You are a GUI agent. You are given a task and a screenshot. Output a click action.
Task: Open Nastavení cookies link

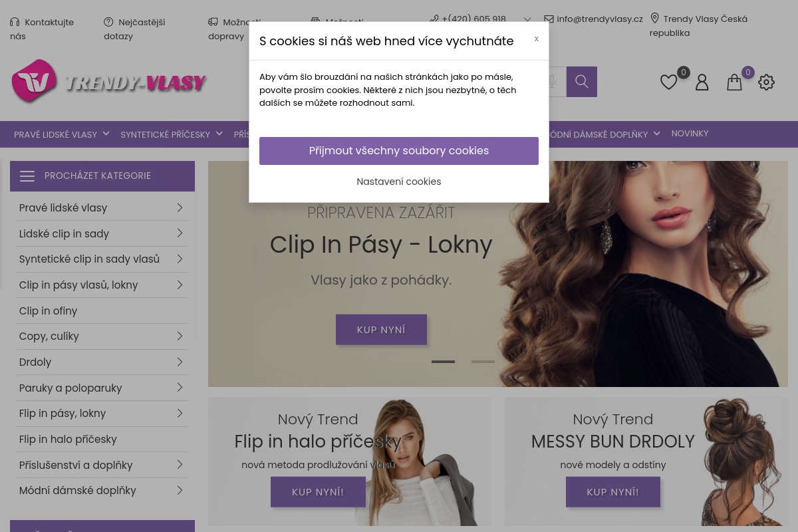tap(399, 182)
